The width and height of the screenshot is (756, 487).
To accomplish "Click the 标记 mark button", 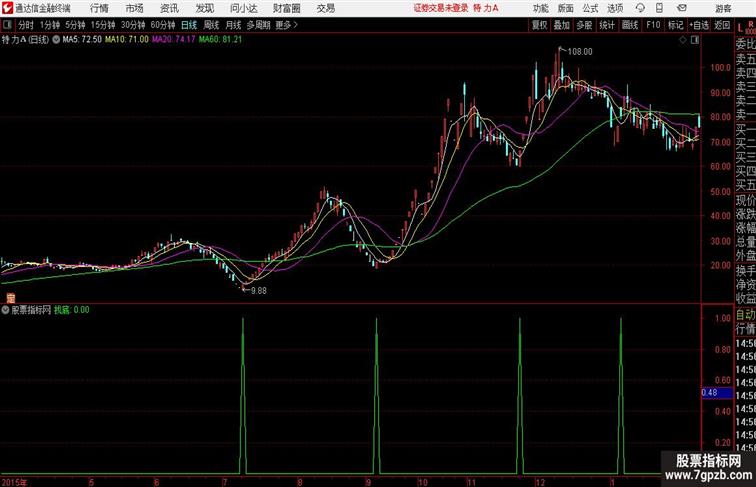I will click(x=675, y=25).
